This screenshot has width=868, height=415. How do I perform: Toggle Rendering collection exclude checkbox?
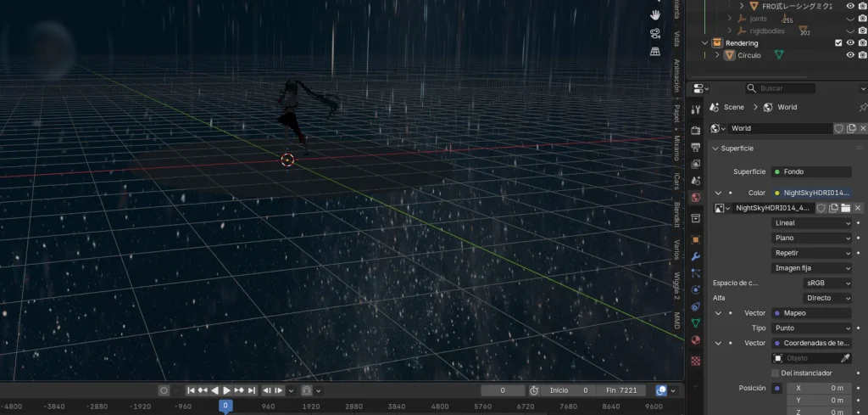click(x=838, y=42)
